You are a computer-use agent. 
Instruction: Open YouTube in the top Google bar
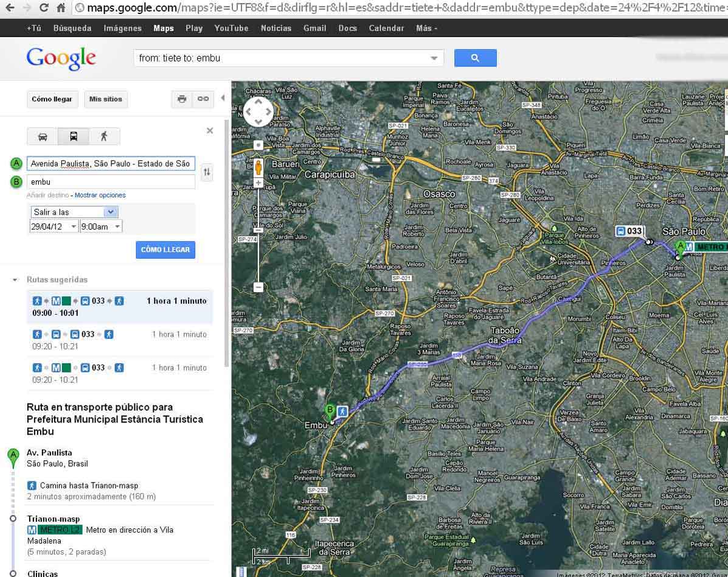tap(231, 28)
